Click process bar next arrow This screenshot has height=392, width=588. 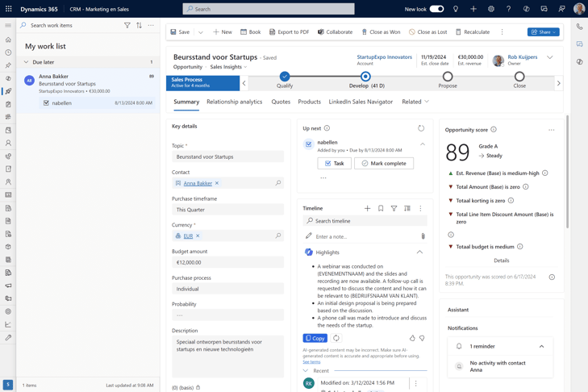[x=559, y=83]
